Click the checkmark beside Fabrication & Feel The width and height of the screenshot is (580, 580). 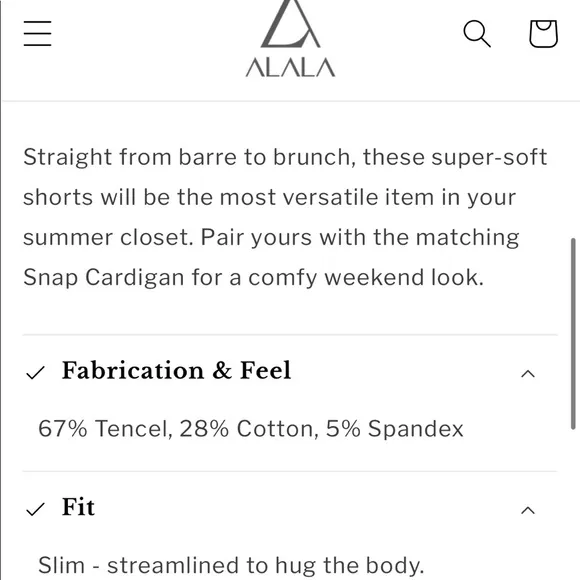36,372
